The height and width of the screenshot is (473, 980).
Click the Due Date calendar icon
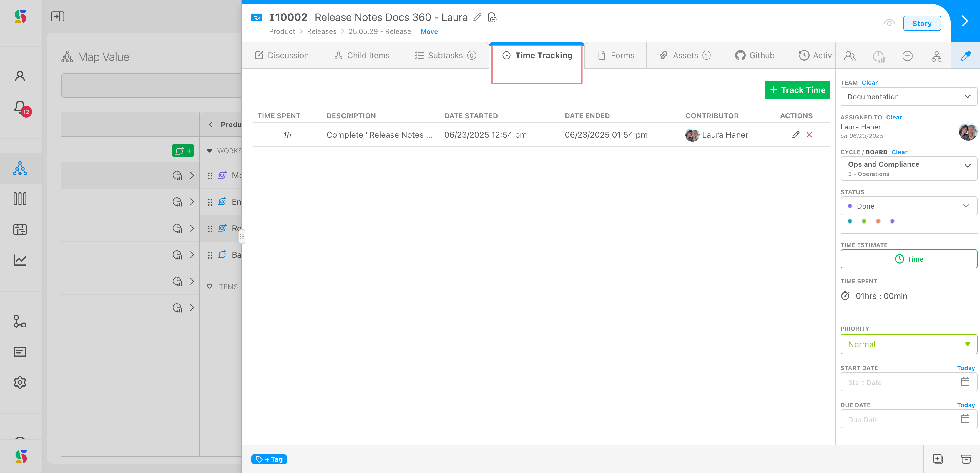click(965, 419)
